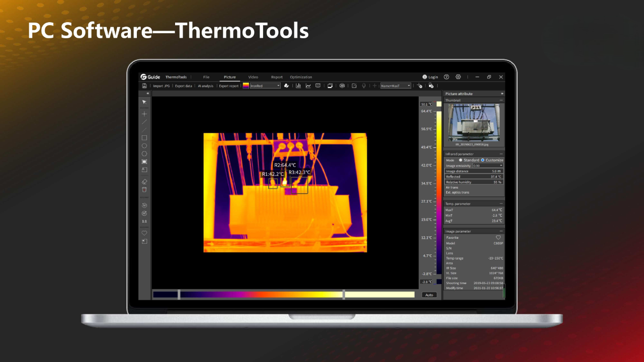This screenshot has height=362, width=644.
Task: Choose the circle region tool
Action: pos(144,145)
